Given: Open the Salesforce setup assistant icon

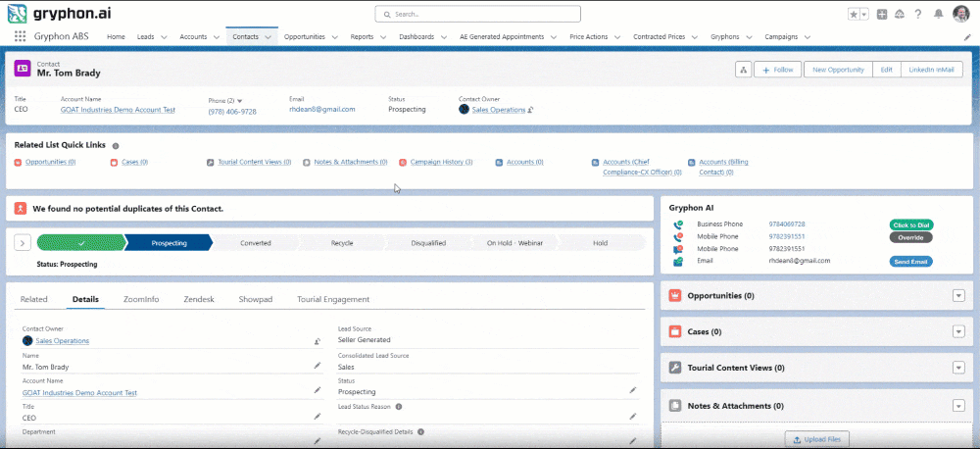Looking at the screenshot, I should click(x=900, y=15).
